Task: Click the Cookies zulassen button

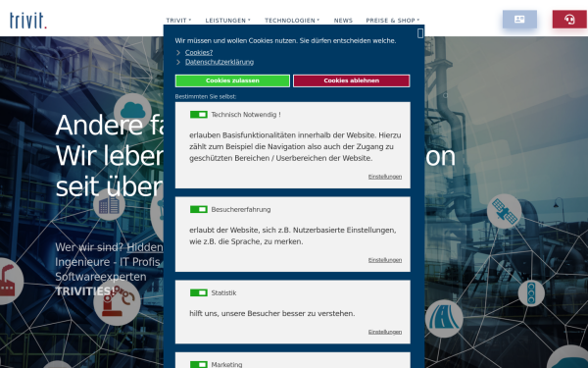Action: click(232, 80)
